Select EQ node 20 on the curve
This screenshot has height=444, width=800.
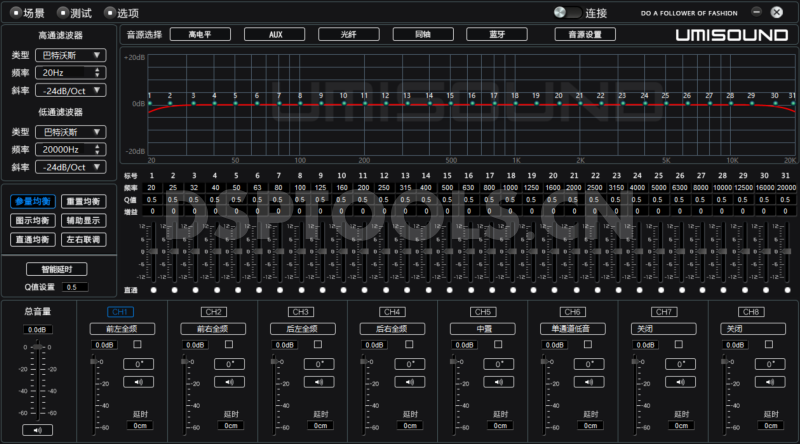click(x=559, y=103)
